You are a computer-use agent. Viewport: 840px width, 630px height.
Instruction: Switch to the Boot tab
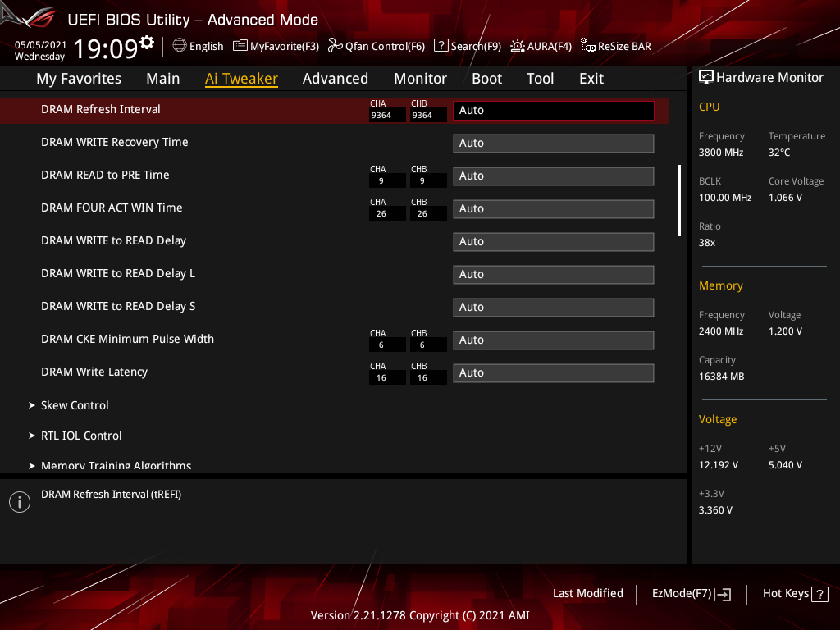487,79
